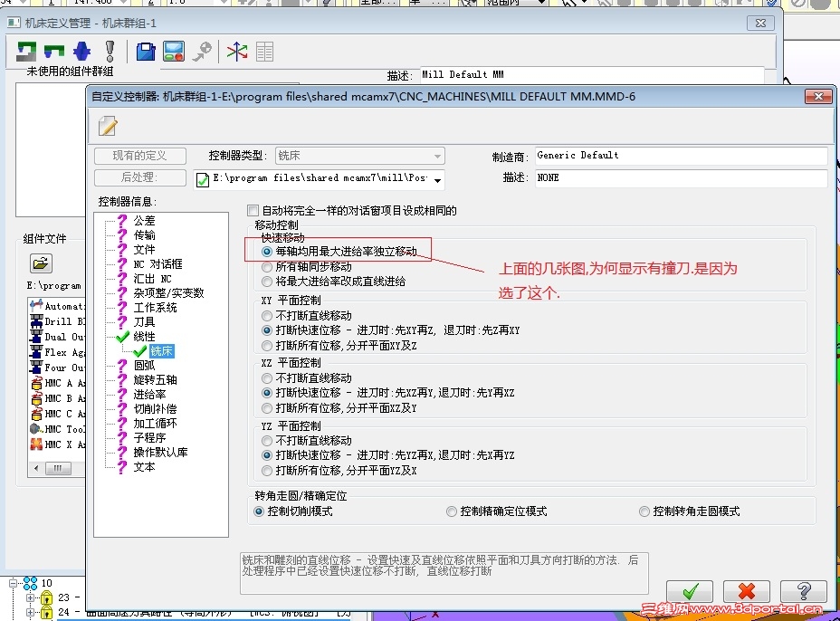The image size is (840, 621).
Task: Open 进给率 controller topic
Action: (149, 394)
